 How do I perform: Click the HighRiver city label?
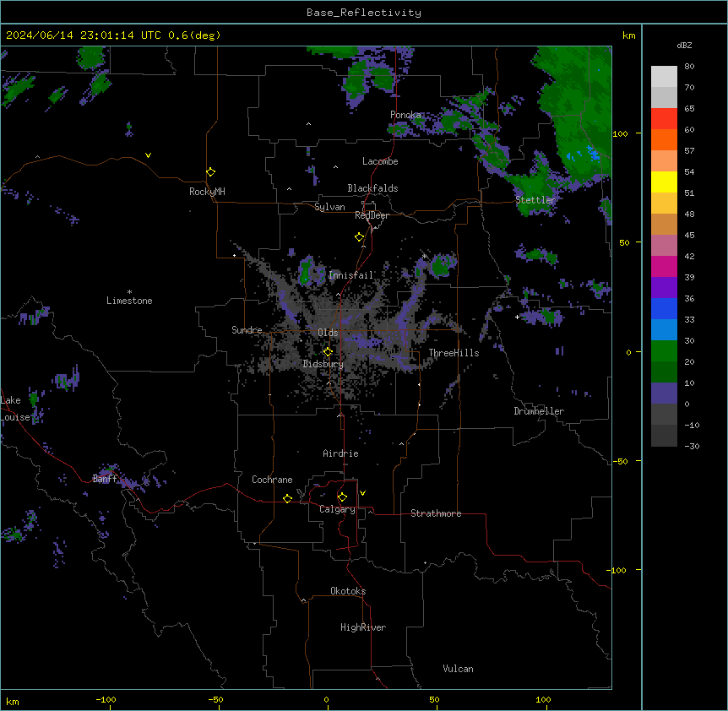tap(363, 627)
